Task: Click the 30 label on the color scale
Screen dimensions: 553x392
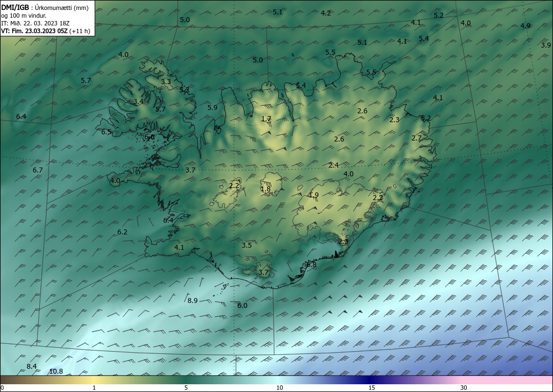Action: [464, 388]
